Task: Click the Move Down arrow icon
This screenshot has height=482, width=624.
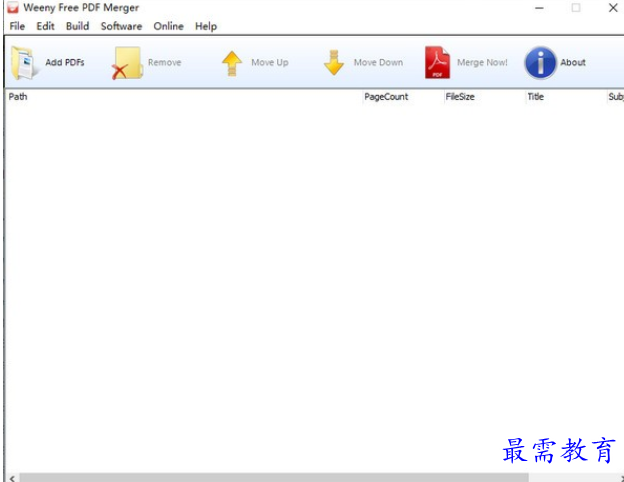Action: [334, 63]
